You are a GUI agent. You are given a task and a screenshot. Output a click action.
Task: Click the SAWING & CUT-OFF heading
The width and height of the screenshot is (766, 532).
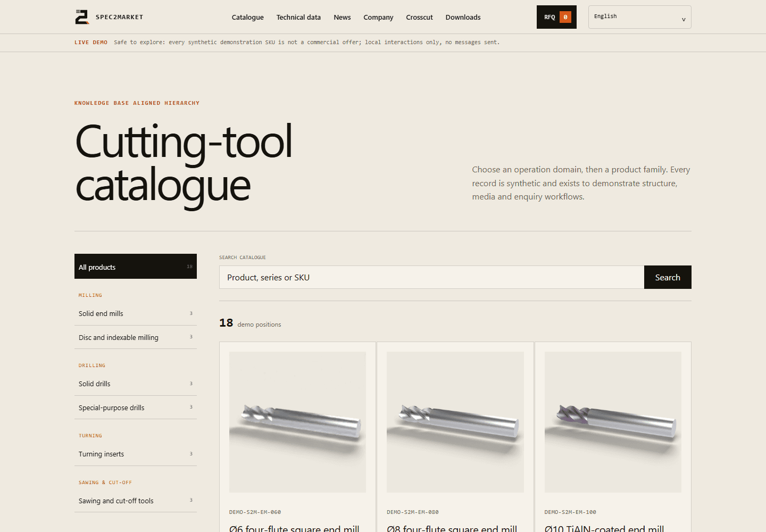click(x=105, y=483)
